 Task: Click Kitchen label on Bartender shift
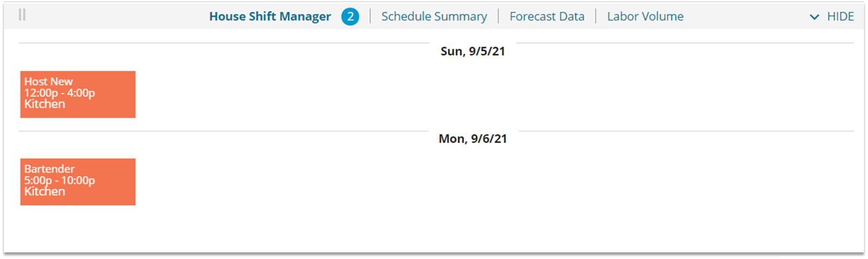click(x=44, y=192)
